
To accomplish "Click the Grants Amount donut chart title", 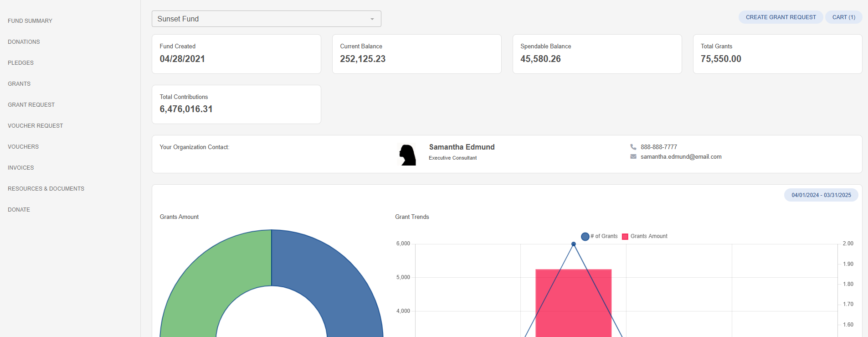I will pyautogui.click(x=179, y=217).
